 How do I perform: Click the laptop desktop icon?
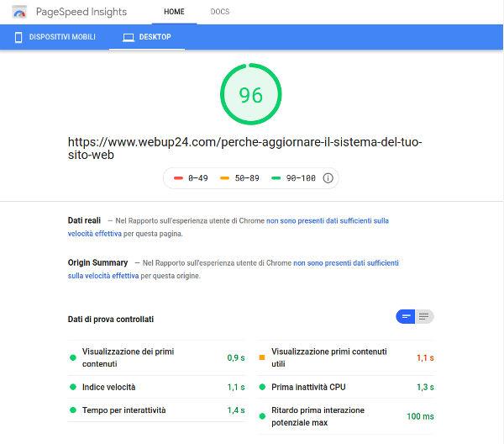(x=129, y=38)
